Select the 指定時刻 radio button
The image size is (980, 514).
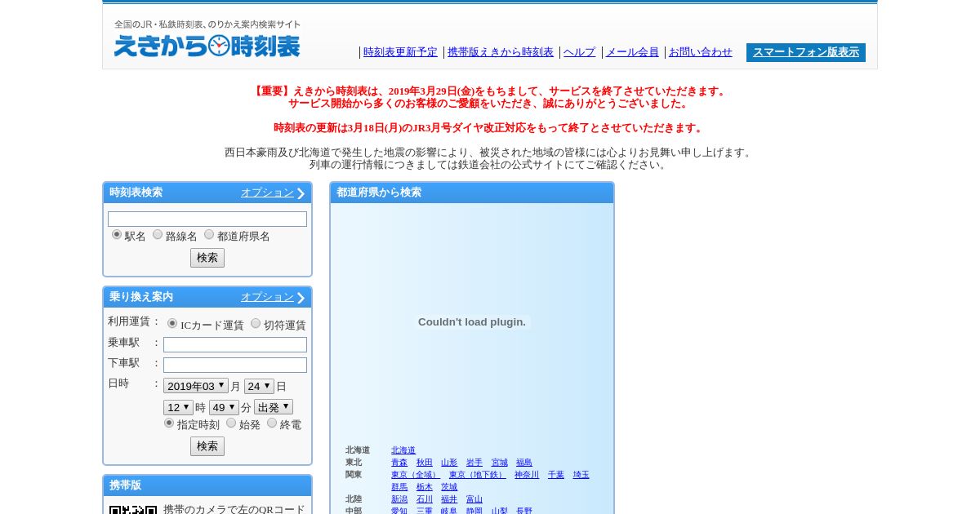click(169, 423)
